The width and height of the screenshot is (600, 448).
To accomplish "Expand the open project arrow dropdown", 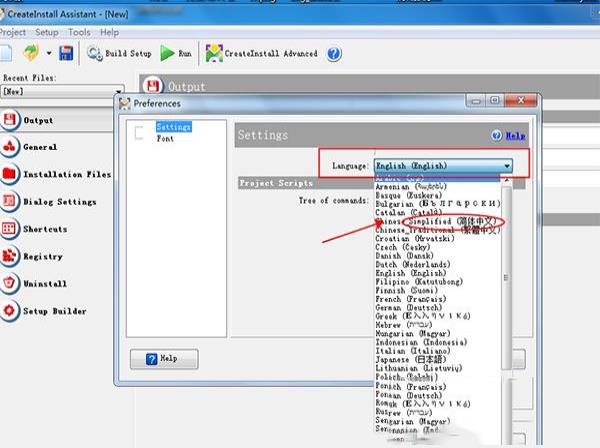I will [x=49, y=53].
